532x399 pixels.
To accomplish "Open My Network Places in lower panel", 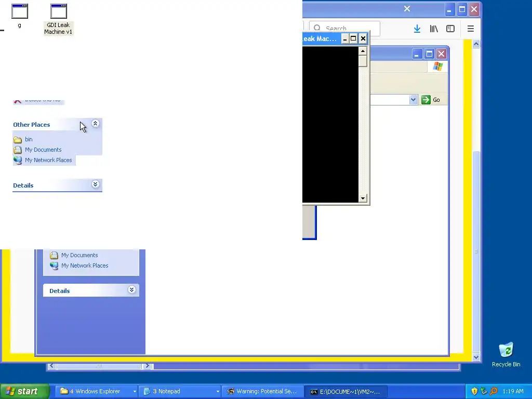I will pyautogui.click(x=85, y=265).
